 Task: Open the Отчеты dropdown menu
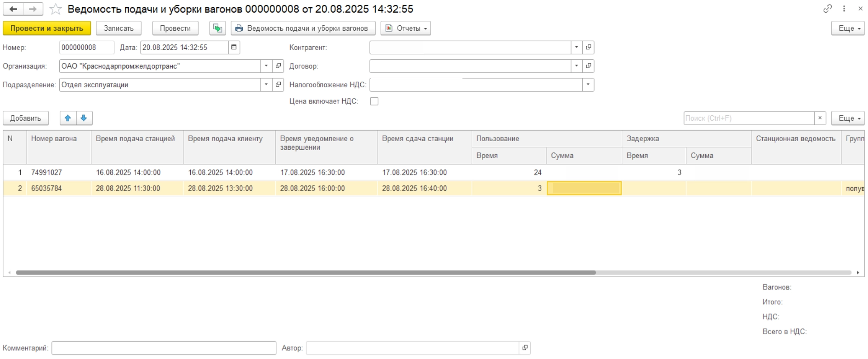coord(406,28)
